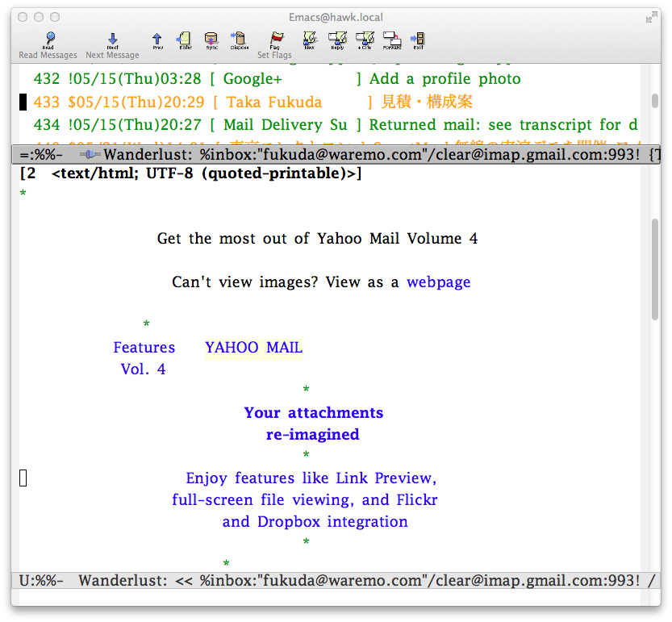Click the text/html MIME part header
The height and width of the screenshot is (622, 672).
click(x=190, y=173)
